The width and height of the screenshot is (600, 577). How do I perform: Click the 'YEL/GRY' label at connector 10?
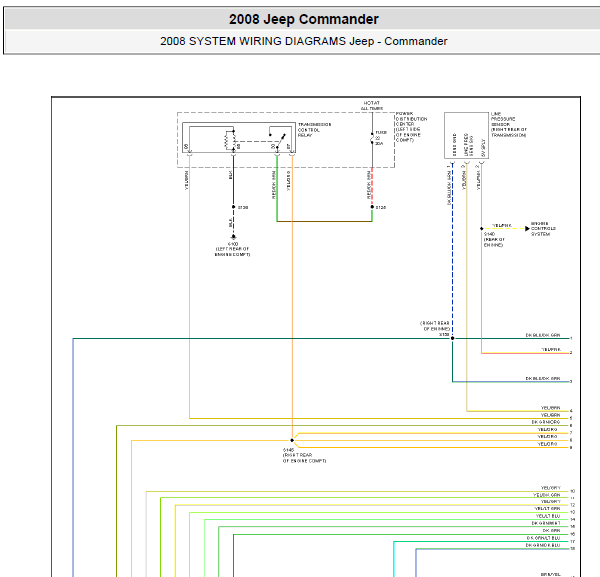551,488
